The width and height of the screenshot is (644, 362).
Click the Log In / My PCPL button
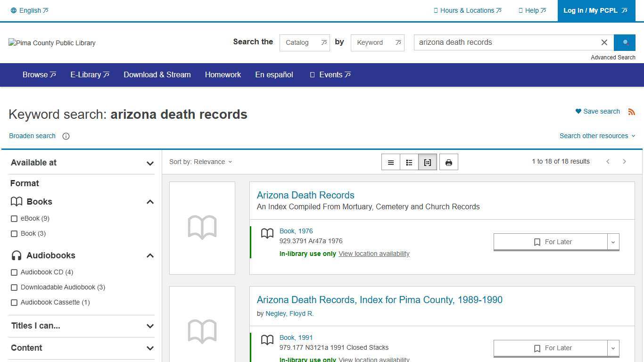tap(595, 10)
